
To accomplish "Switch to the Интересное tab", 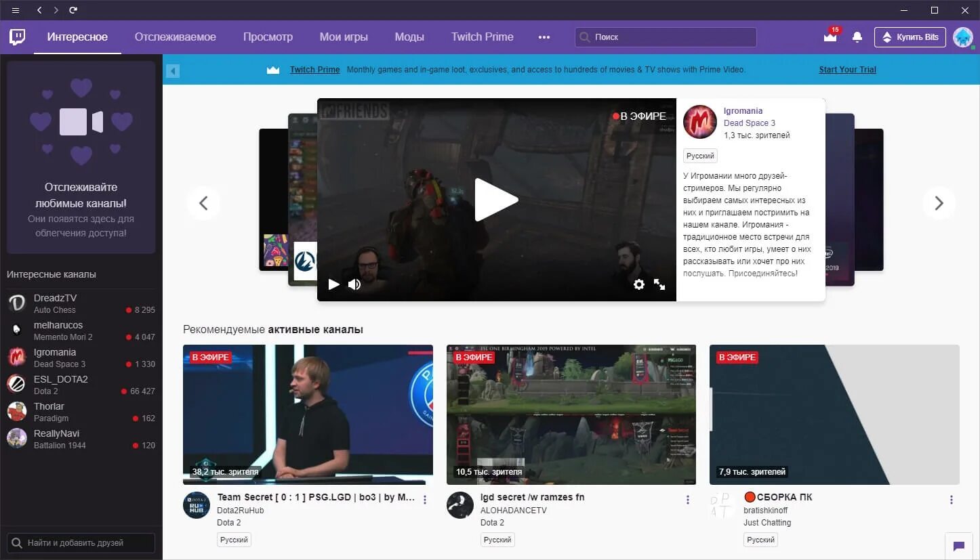I will (x=77, y=37).
